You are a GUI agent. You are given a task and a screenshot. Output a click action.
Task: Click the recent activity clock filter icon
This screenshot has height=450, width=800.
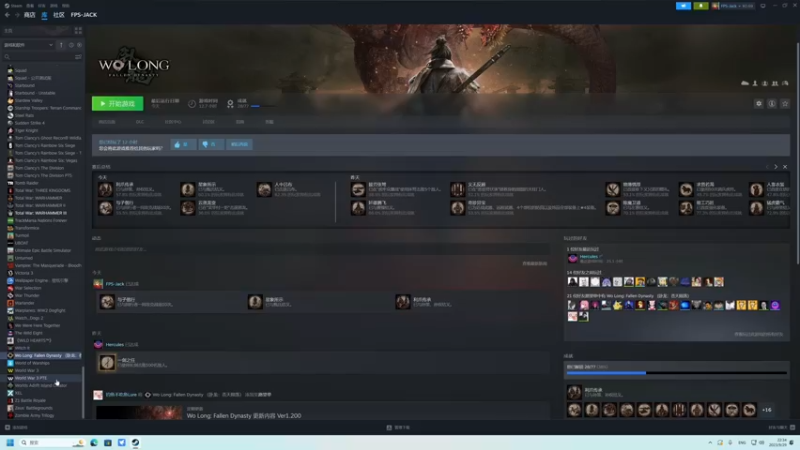click(71, 45)
